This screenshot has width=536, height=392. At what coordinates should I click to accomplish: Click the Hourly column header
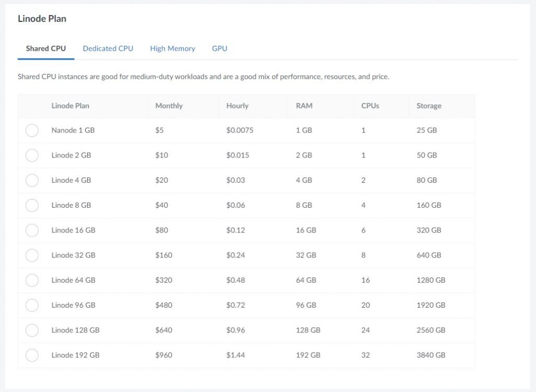click(x=237, y=106)
